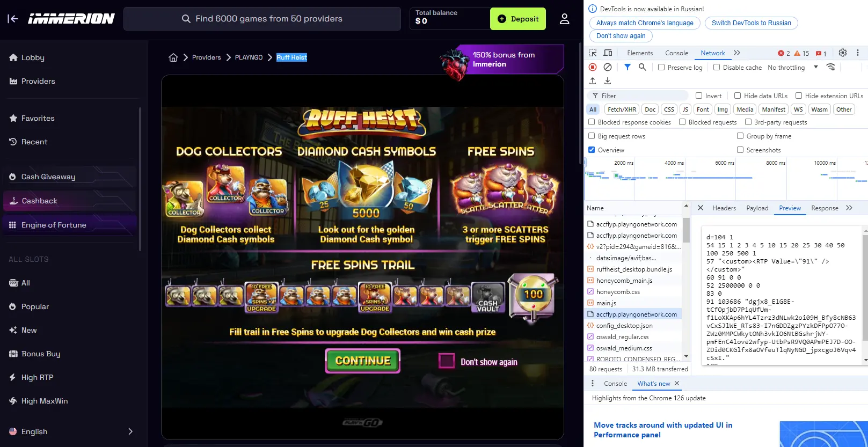
Task: Open Recent games in sidebar
Action: pyautogui.click(x=34, y=142)
